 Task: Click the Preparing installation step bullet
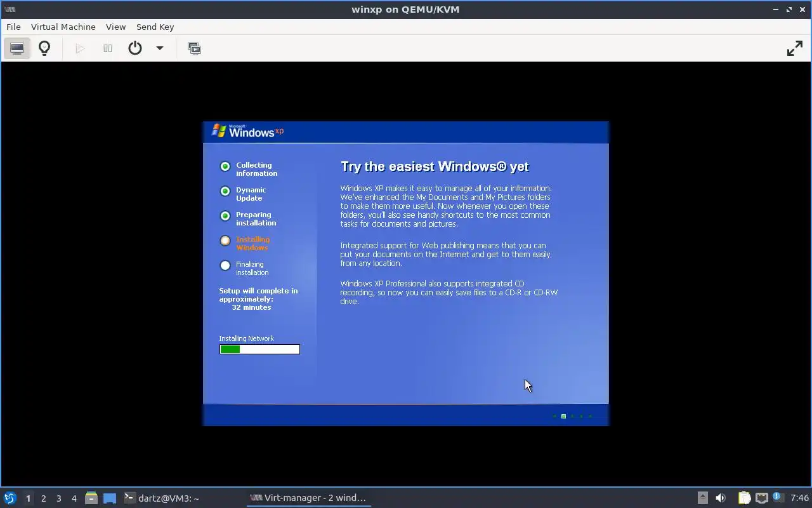pyautogui.click(x=225, y=216)
